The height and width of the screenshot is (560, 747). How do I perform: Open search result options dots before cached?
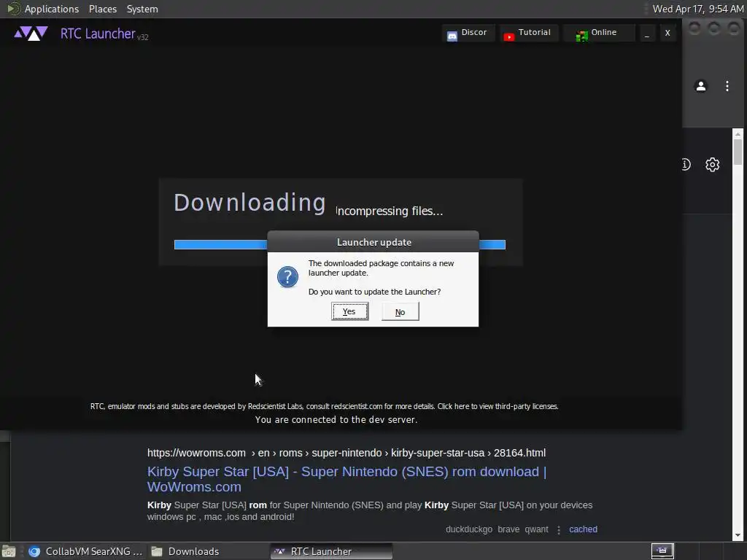pos(559,529)
